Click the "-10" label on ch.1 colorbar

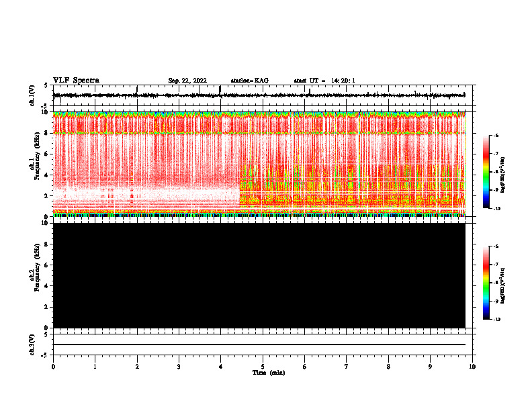tap(496, 209)
